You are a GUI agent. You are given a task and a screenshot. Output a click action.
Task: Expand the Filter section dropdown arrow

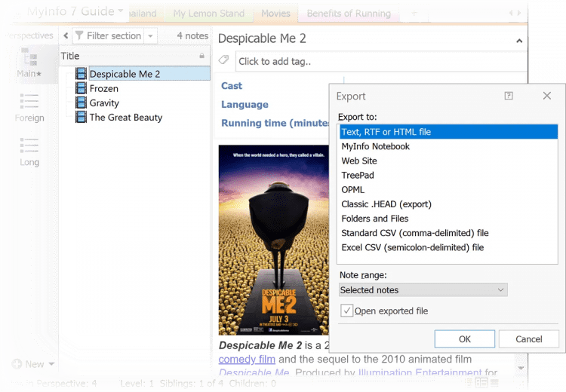[x=150, y=35]
